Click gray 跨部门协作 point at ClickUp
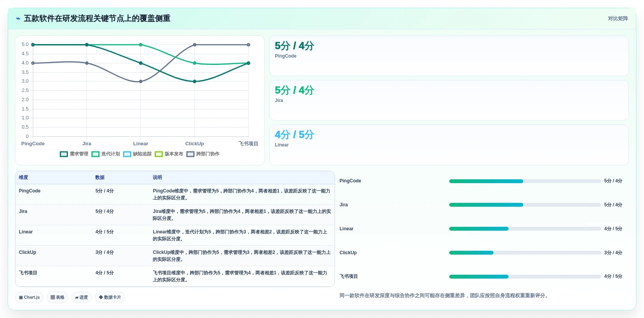 pos(194,45)
